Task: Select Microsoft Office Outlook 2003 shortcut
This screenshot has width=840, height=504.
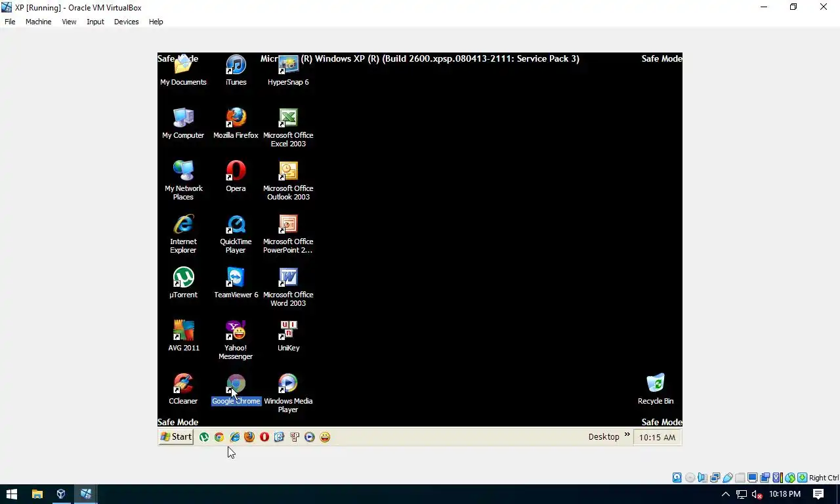Action: pyautogui.click(x=288, y=180)
